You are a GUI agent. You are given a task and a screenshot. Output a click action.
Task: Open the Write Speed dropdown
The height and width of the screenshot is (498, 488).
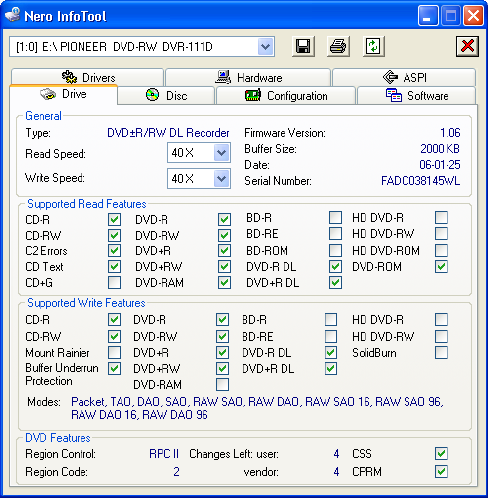pyautogui.click(x=221, y=179)
